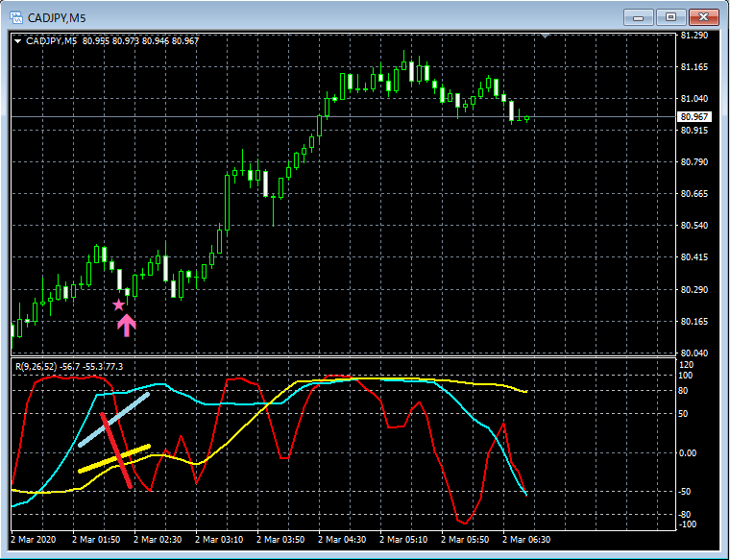Click the highest candle near 81.165
Screen dimensions: 730x560
point(403,64)
